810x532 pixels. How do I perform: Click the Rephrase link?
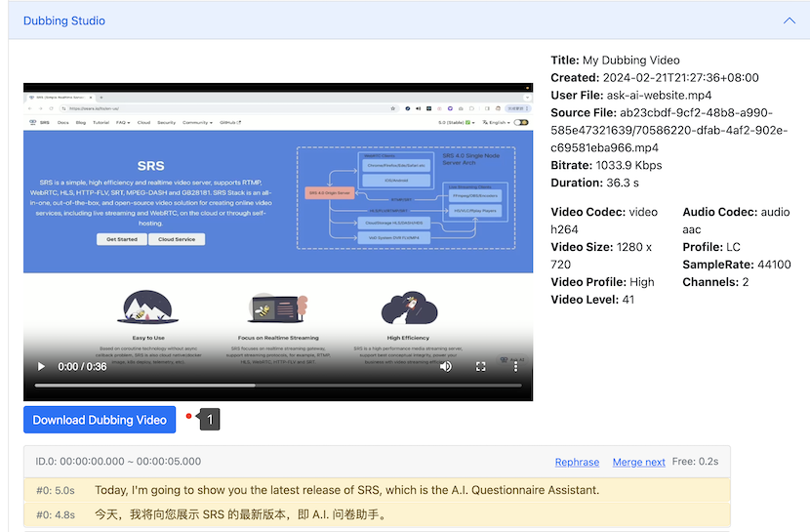point(577,462)
